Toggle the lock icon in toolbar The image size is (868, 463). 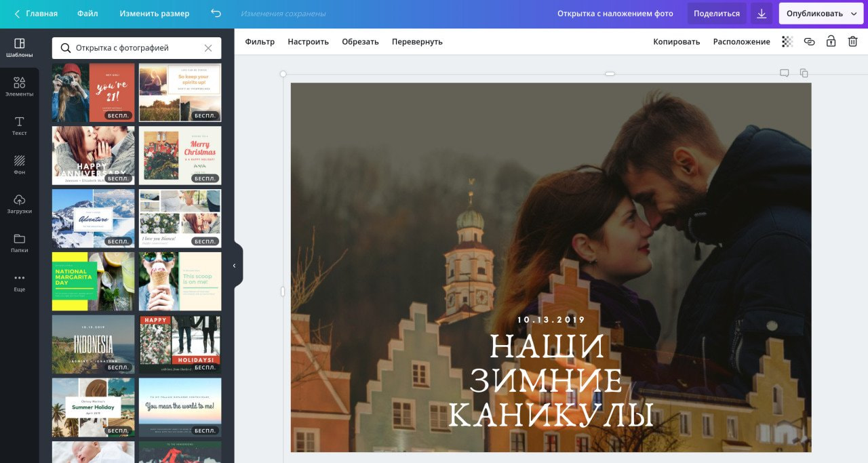pyautogui.click(x=831, y=41)
